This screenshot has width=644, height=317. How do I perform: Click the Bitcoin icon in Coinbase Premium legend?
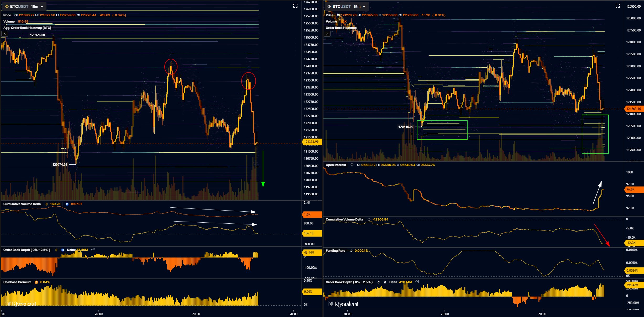(x=36, y=282)
